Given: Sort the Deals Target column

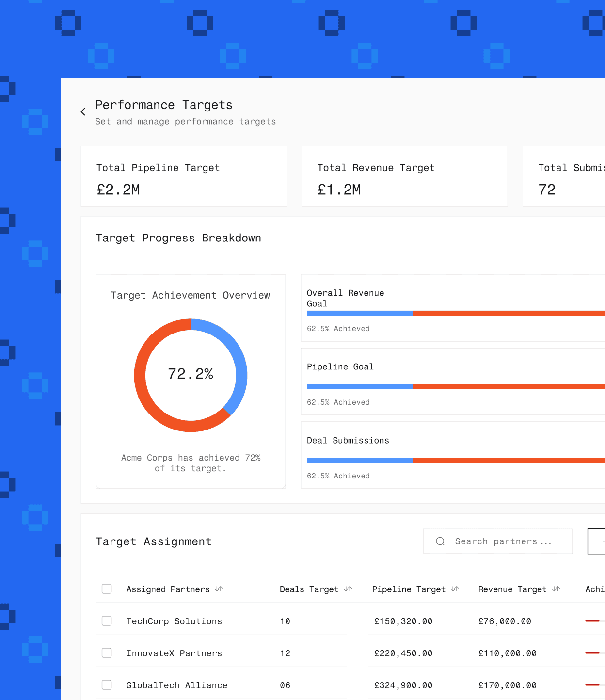Looking at the screenshot, I should (348, 589).
